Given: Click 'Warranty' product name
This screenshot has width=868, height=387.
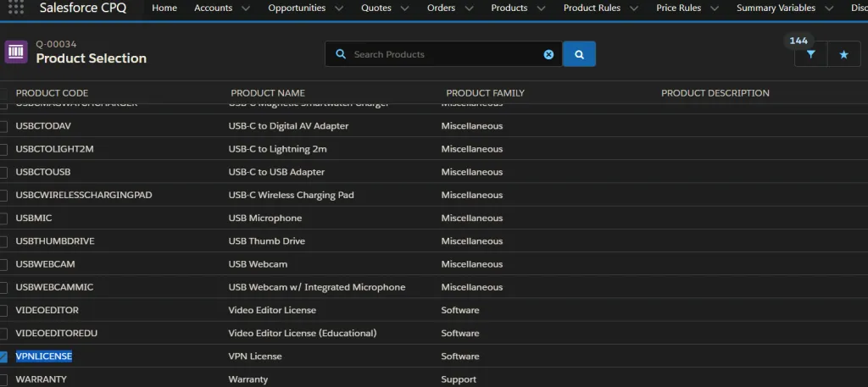Looking at the screenshot, I should (248, 379).
